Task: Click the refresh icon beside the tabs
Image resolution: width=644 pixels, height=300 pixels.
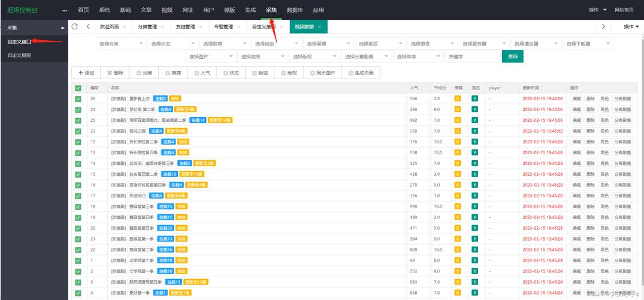Action: (x=74, y=26)
